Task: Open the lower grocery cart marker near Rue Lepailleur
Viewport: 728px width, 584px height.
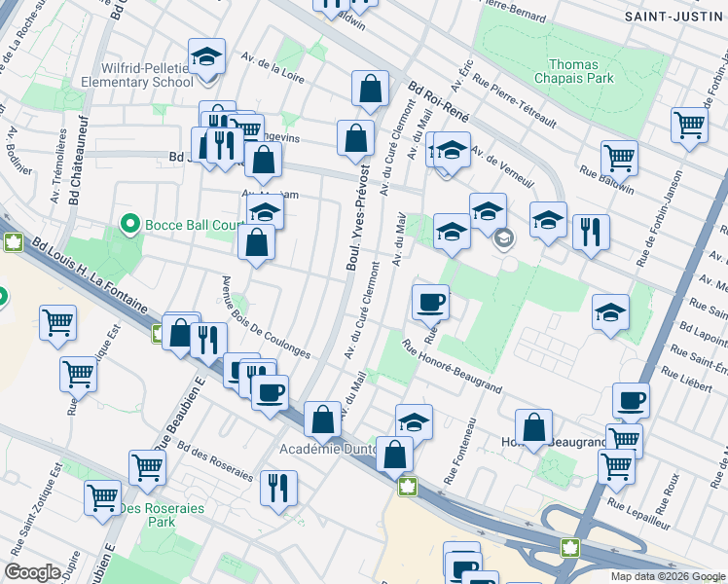Action: coord(616,469)
